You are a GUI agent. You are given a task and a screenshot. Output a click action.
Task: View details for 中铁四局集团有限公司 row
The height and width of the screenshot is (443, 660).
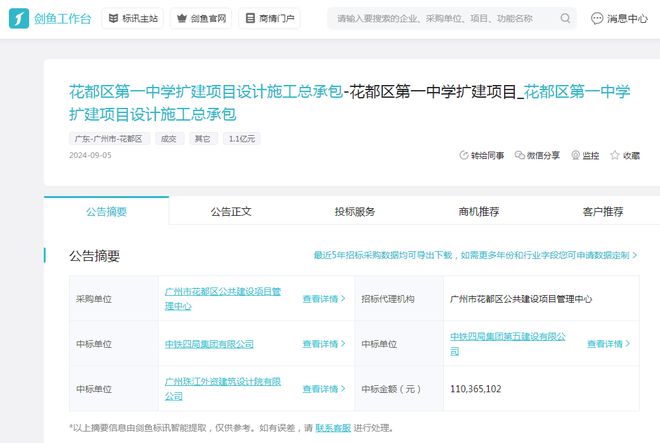[324, 344]
